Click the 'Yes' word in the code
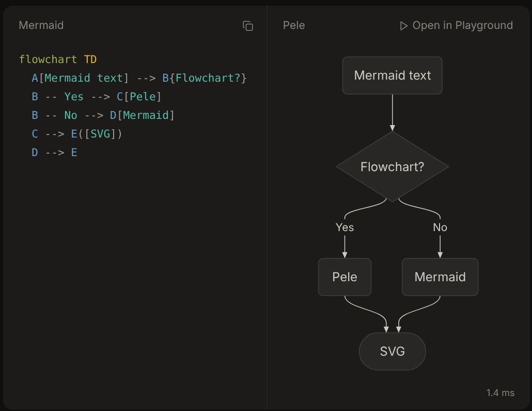The height and width of the screenshot is (411, 532). tap(74, 97)
